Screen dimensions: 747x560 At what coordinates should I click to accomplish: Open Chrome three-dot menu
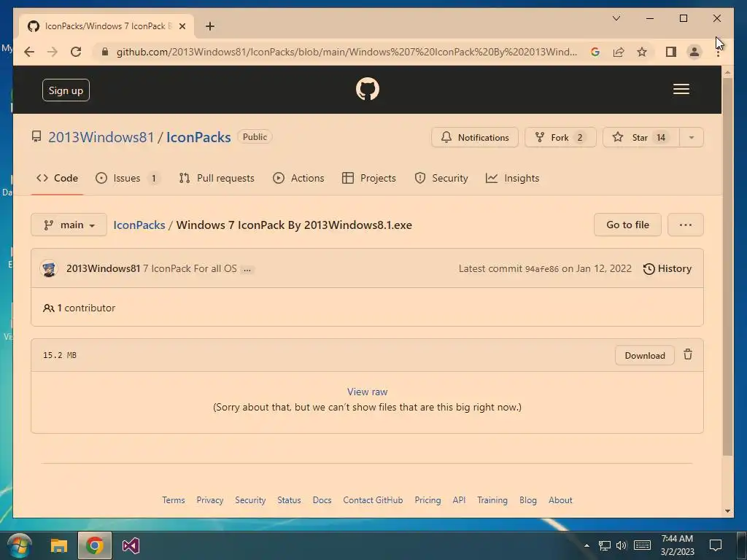(x=718, y=52)
